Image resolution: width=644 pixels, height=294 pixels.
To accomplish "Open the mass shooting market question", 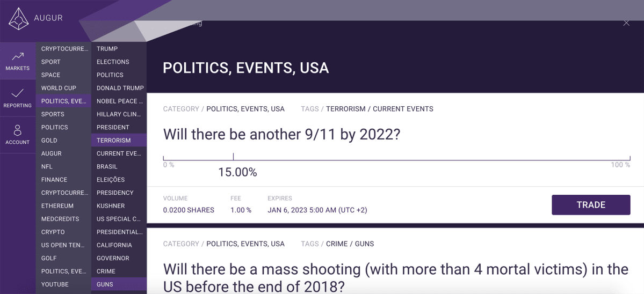I will coord(395,277).
